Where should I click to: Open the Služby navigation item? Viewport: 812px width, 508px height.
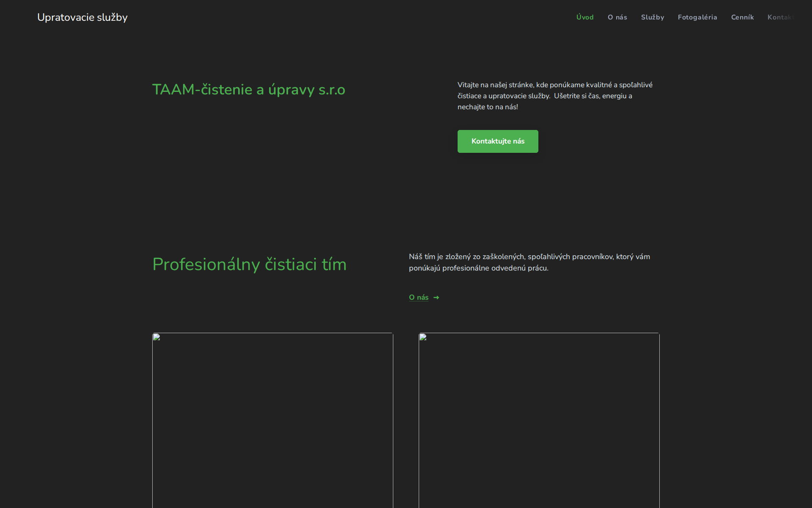[x=652, y=17]
